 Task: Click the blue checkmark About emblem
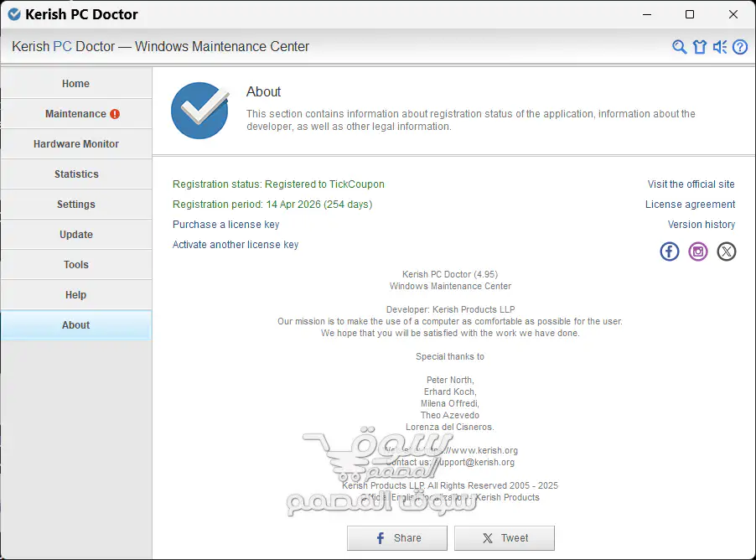pyautogui.click(x=199, y=110)
